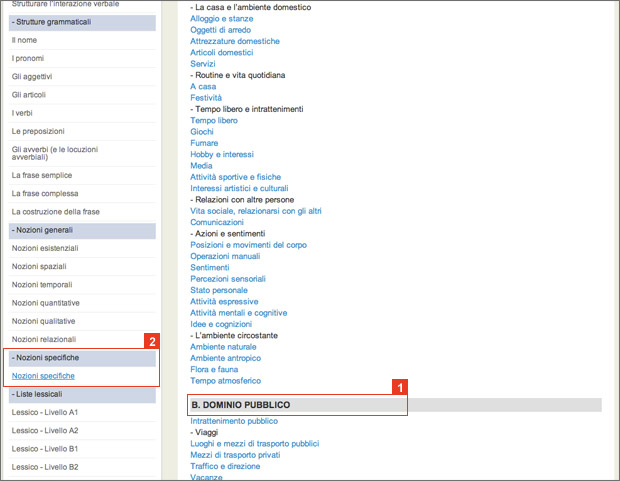Open Le preposizioni sidebar item
Screen dimensions: 620x481
point(38,131)
